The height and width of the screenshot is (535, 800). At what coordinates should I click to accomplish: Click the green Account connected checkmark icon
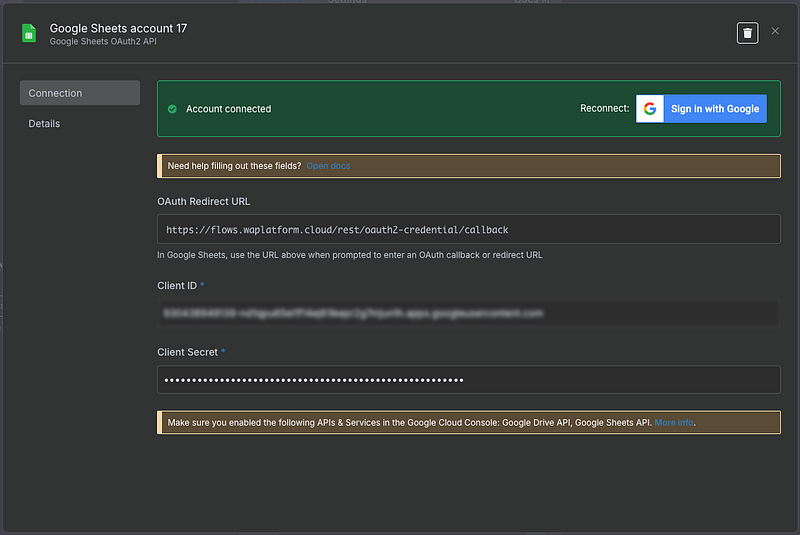(172, 109)
